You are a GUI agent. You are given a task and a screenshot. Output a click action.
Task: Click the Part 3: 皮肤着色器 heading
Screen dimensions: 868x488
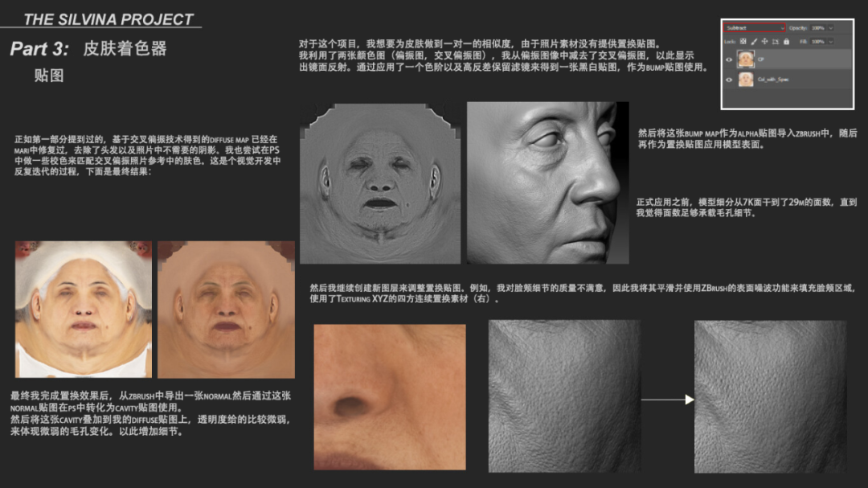pos(88,49)
